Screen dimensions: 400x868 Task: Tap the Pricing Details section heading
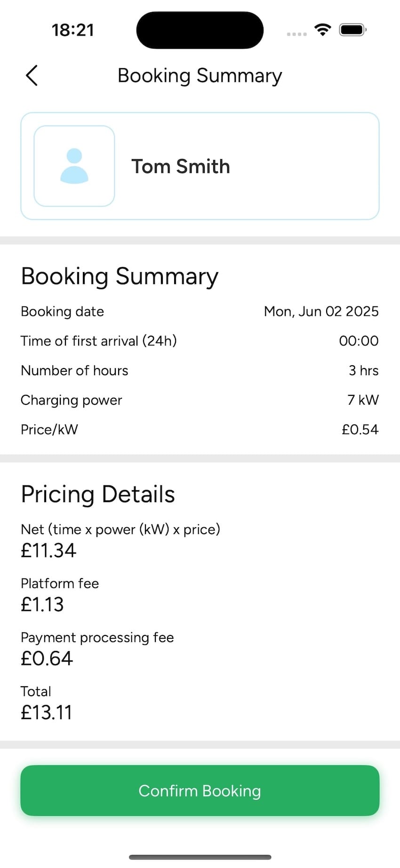click(98, 494)
